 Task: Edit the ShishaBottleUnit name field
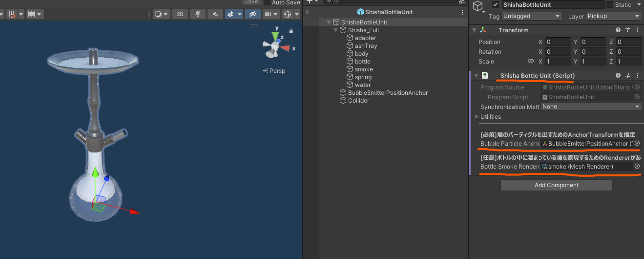[x=552, y=4]
